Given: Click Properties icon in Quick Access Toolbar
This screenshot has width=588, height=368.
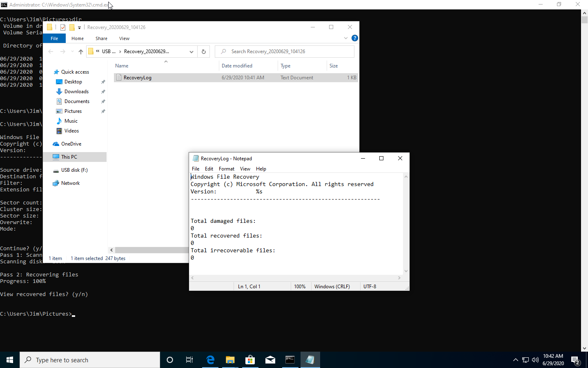Looking at the screenshot, I should [x=63, y=27].
